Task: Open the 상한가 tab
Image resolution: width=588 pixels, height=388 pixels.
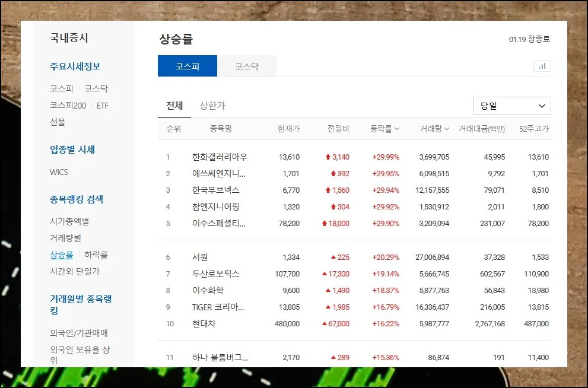Action: pos(212,106)
